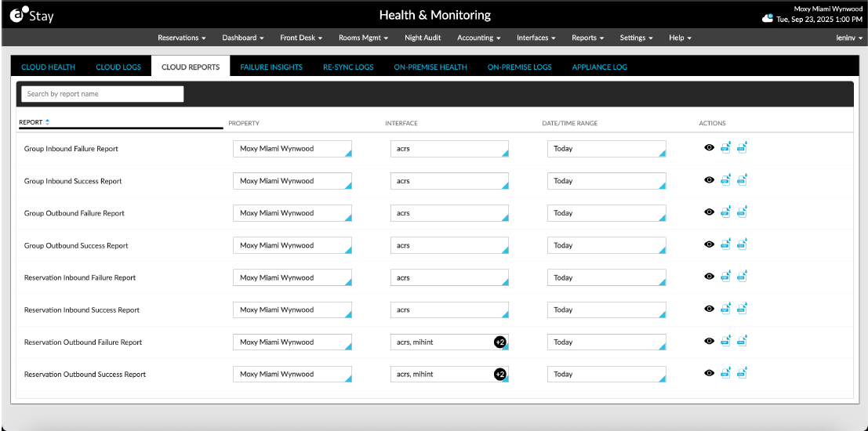Open the Reports menu

tap(588, 38)
